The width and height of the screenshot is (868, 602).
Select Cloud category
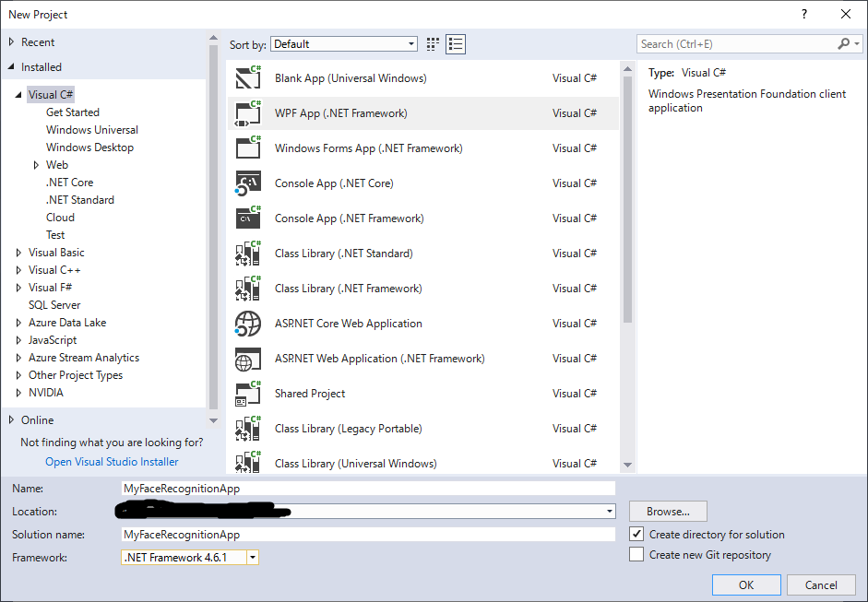click(60, 218)
